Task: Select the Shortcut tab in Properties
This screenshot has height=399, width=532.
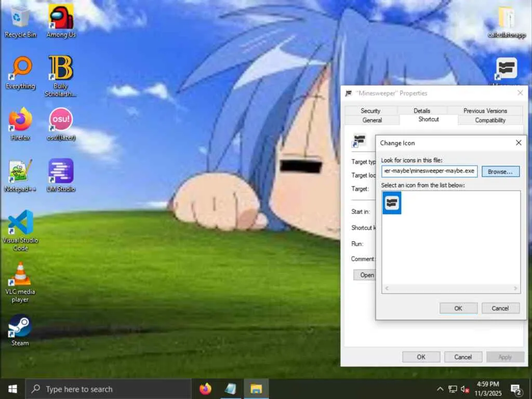Action: pyautogui.click(x=429, y=119)
